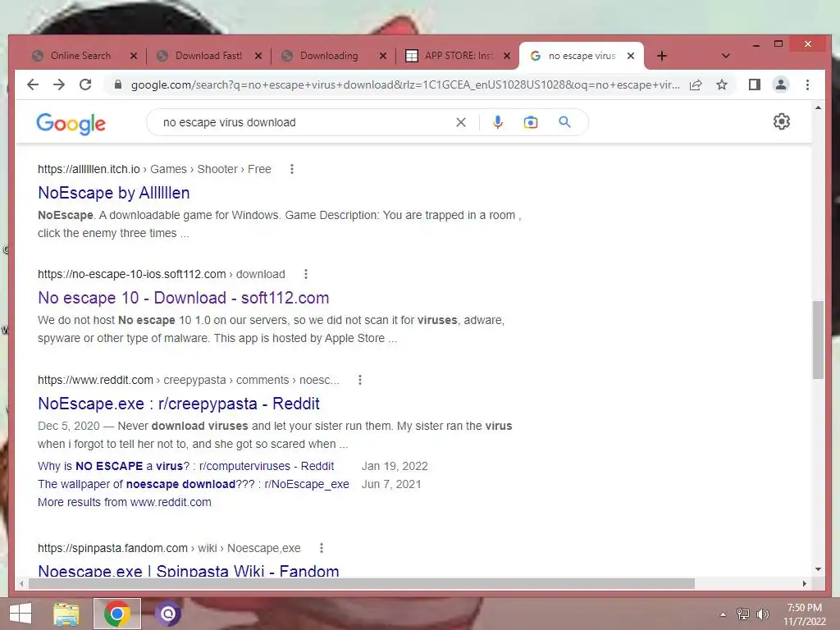Click the vertical scrollbar thumb
The height and width of the screenshot is (630, 840).
[818, 340]
